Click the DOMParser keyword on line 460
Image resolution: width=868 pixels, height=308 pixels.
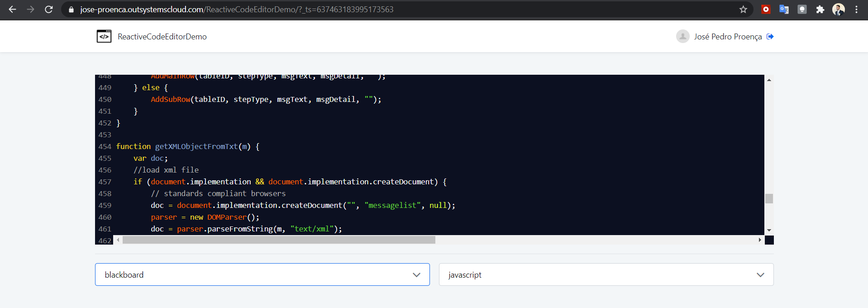227,217
